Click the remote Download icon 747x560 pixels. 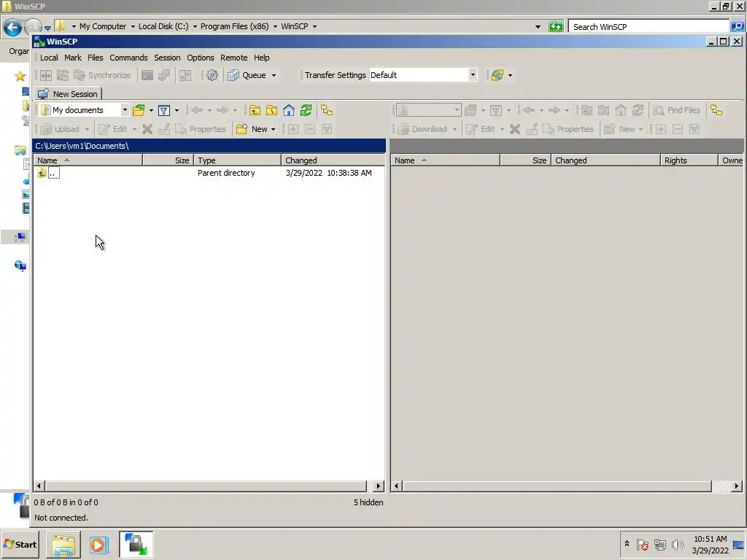[403, 129]
